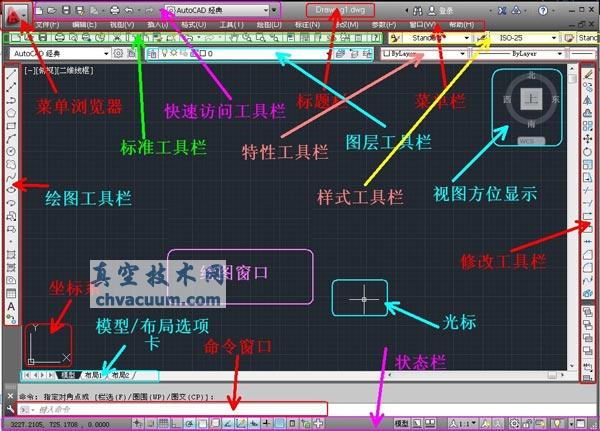
Task: Toggle the 模型 model space status button
Action: point(401,424)
